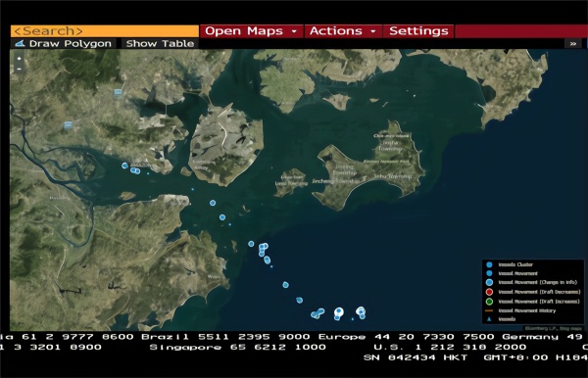Click the Draw Polygon shape icon
Image resolution: width=588 pixels, height=378 pixels.
tap(20, 43)
